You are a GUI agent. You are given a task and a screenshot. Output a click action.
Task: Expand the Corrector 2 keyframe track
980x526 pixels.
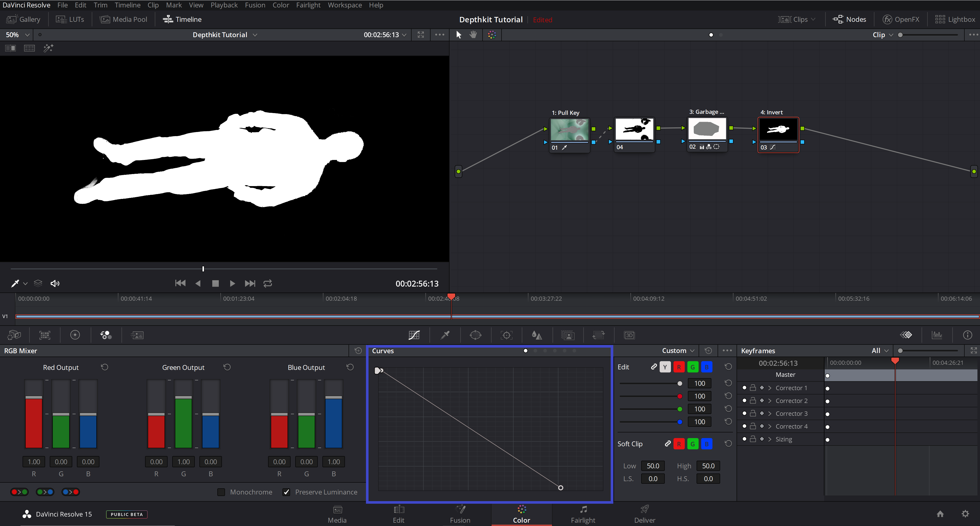[x=770, y=401]
